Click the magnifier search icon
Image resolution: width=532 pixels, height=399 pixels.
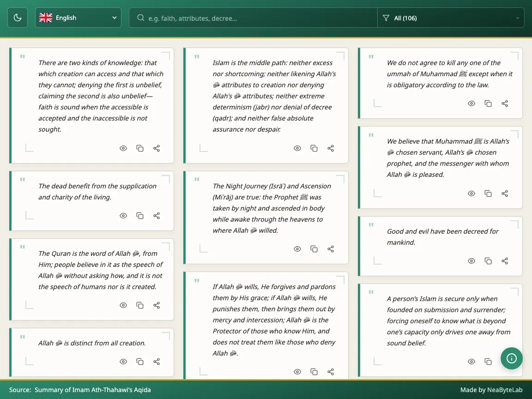pos(141,18)
